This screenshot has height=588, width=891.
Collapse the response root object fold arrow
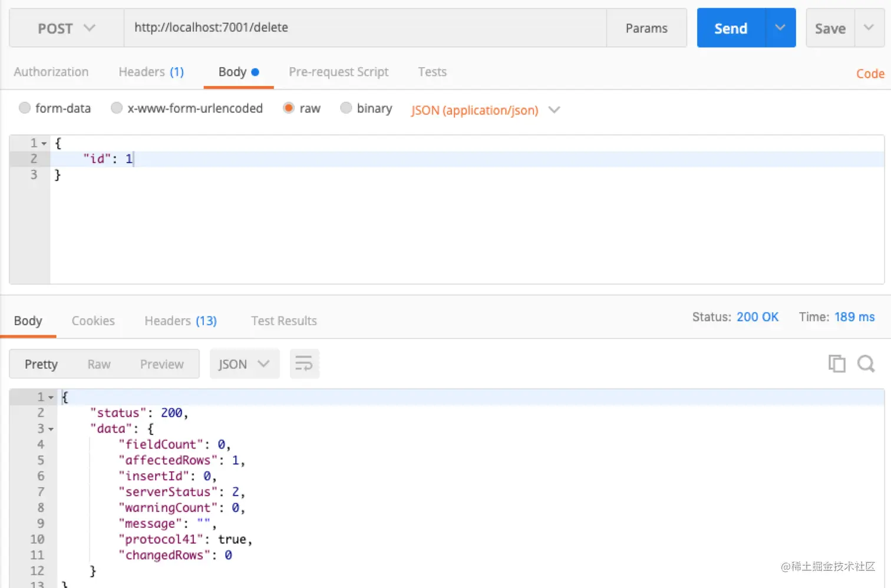click(51, 398)
